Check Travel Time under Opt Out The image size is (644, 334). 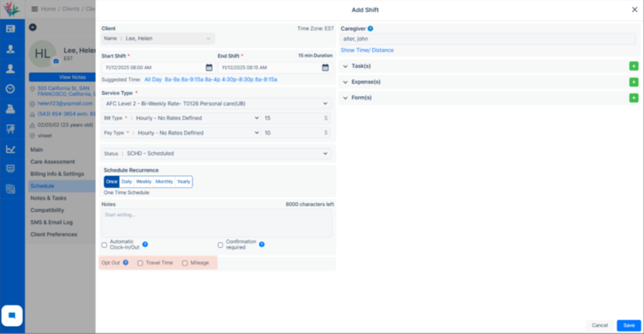pos(140,263)
